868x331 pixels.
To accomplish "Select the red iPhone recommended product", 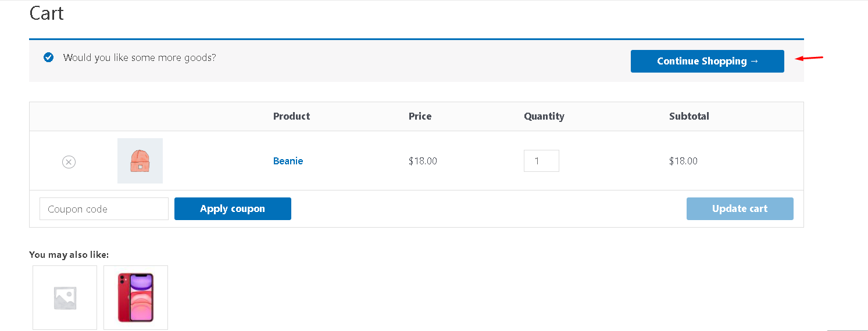I will tap(135, 297).
